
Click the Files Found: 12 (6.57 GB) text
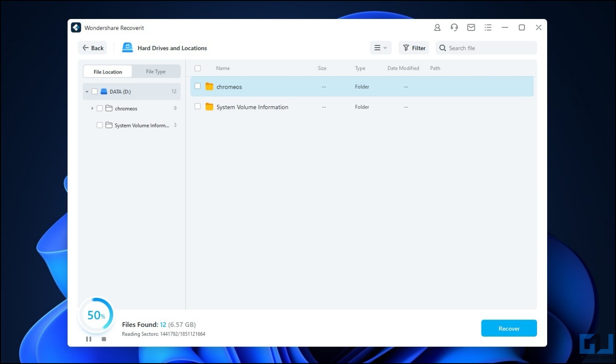coord(159,325)
